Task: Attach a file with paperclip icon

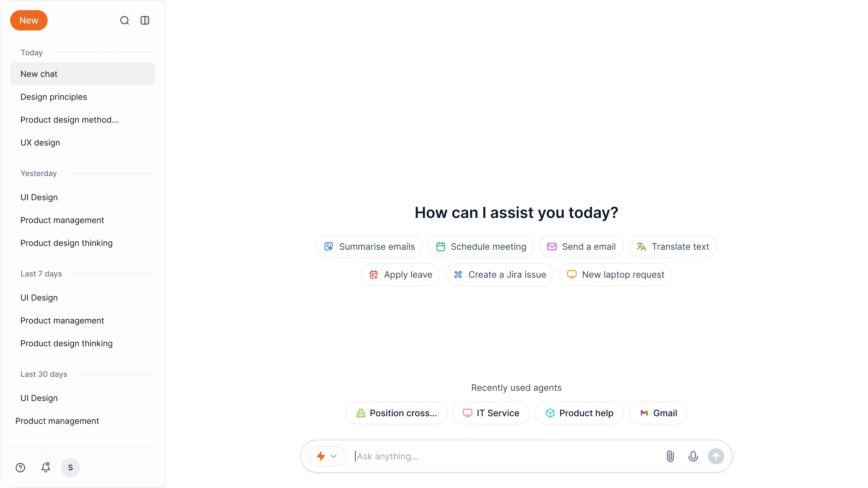Action: (670, 456)
